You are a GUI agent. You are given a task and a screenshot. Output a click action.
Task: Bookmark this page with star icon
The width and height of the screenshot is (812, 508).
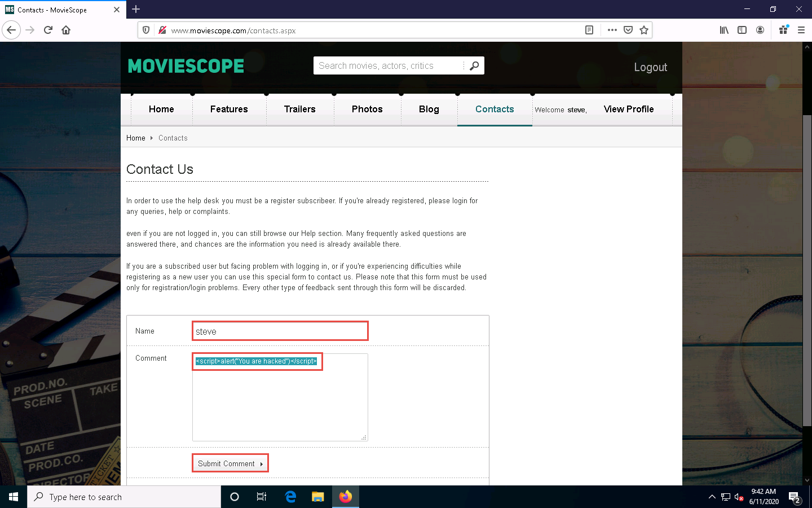click(644, 30)
